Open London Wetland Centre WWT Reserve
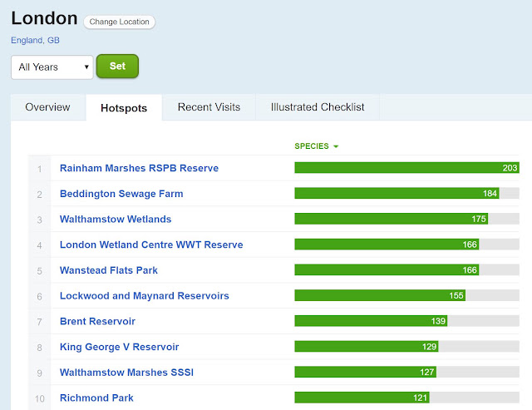Viewport: 532px width, 410px height. point(151,245)
